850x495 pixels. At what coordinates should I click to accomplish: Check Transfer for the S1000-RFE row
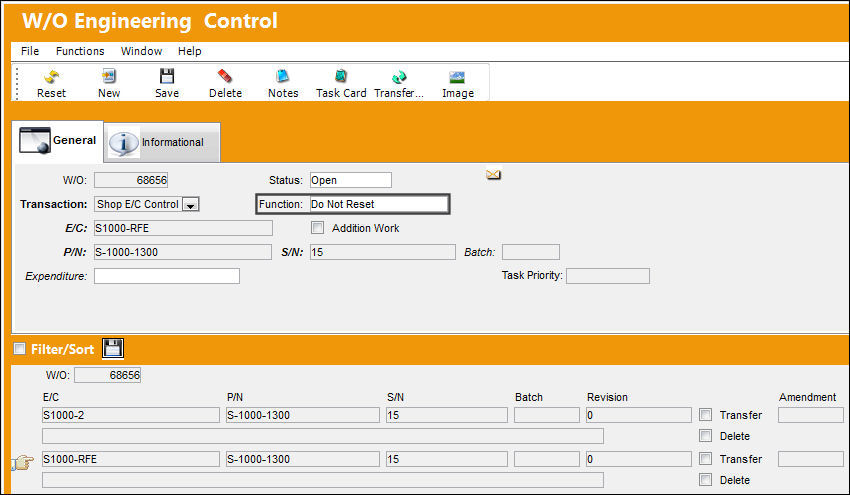(x=705, y=459)
